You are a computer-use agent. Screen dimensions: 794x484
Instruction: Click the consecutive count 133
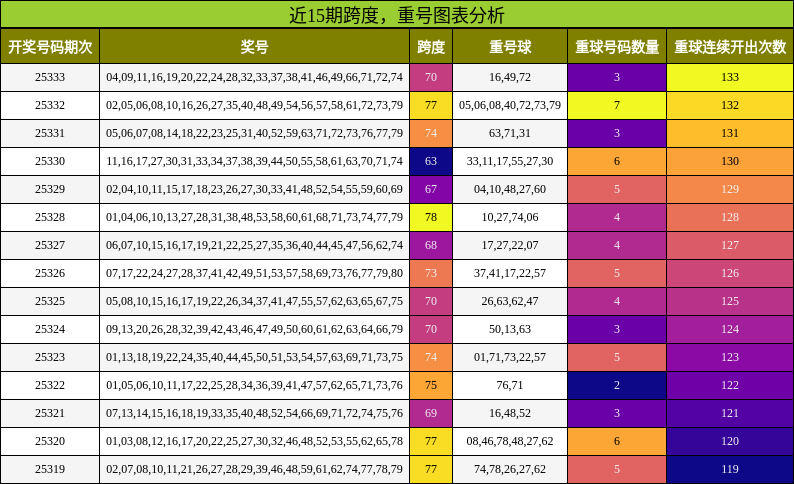[x=730, y=77]
